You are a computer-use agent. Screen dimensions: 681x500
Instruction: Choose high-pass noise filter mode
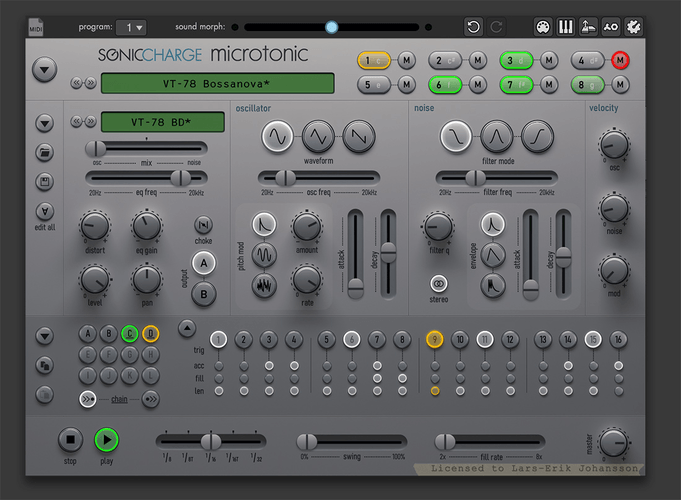538,137
